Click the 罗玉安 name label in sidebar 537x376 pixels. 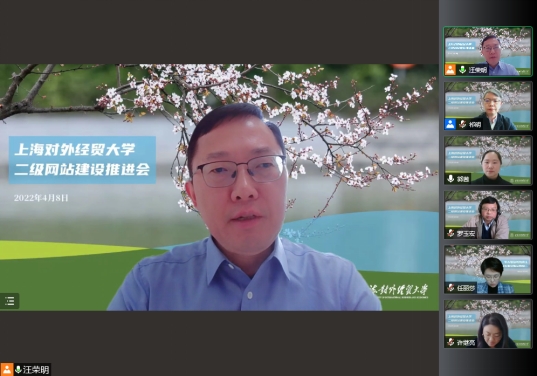pos(466,234)
